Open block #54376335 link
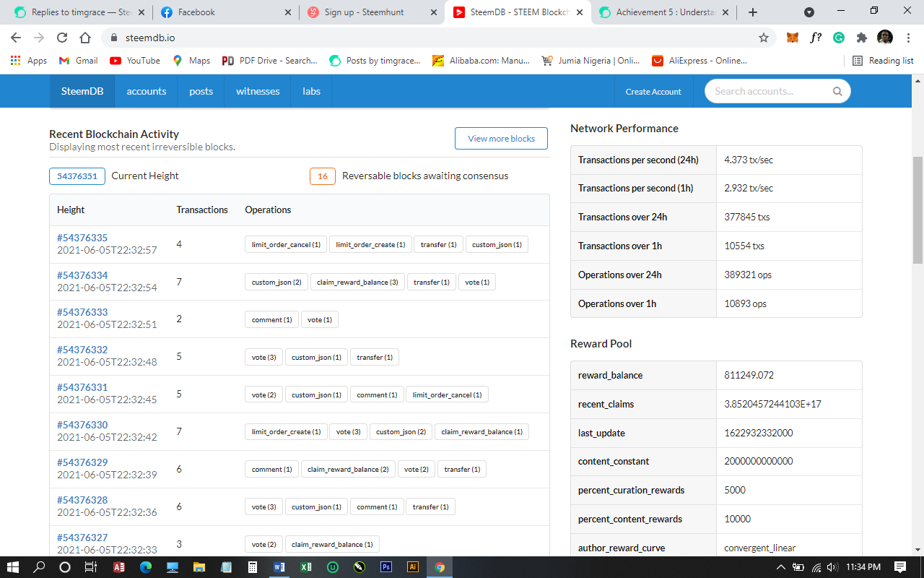Viewport: 924px width, 578px height. [82, 238]
